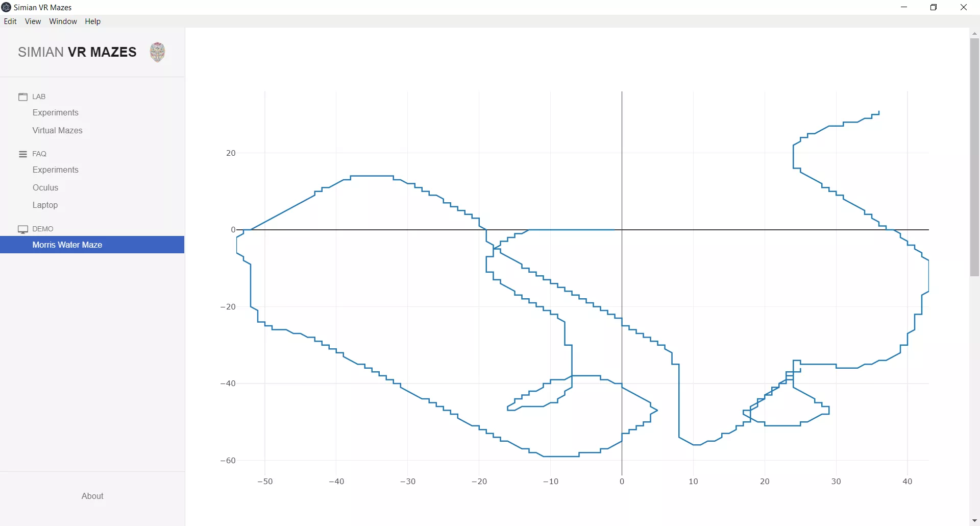The image size is (980, 526).
Task: Open the Oculus FAQ page
Action: tap(45, 188)
